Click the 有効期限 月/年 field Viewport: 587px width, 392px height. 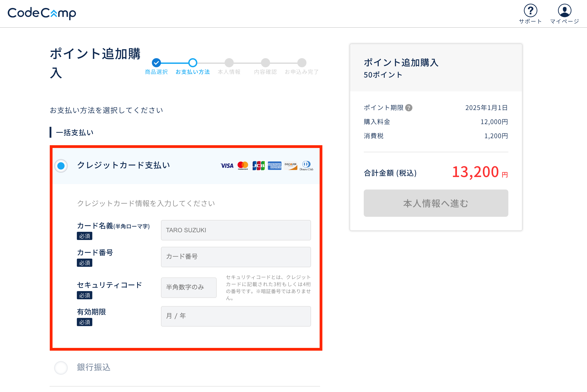(x=236, y=316)
